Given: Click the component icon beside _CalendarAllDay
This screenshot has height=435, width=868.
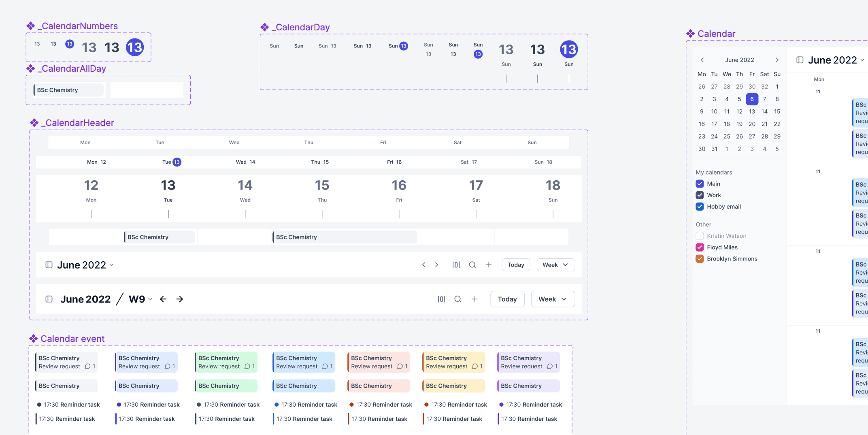Looking at the screenshot, I should pyautogui.click(x=31, y=68).
